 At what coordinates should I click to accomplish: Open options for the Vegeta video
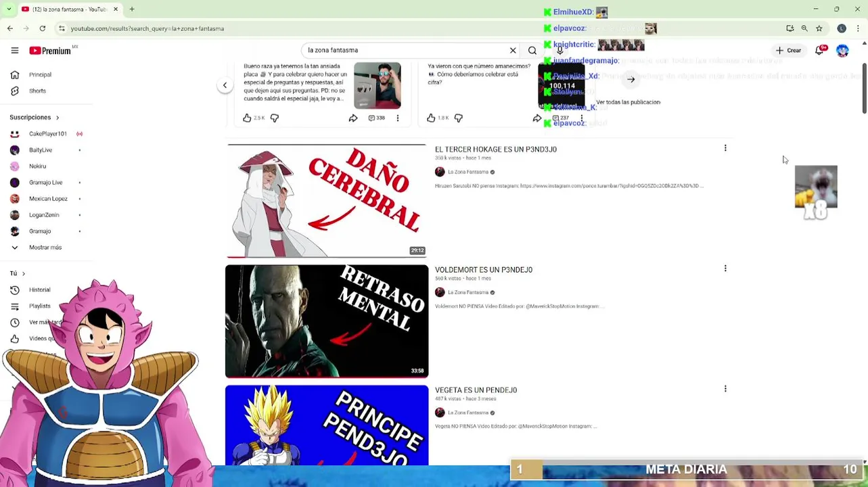click(725, 389)
